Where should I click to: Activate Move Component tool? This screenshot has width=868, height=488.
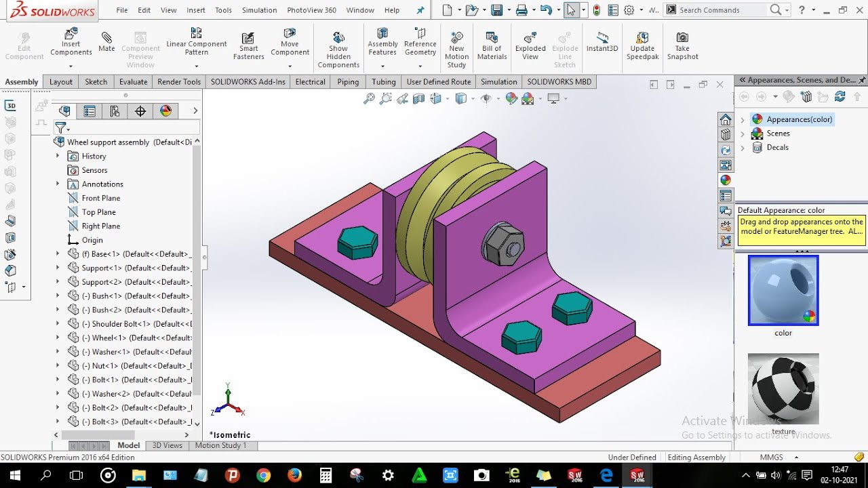290,42
